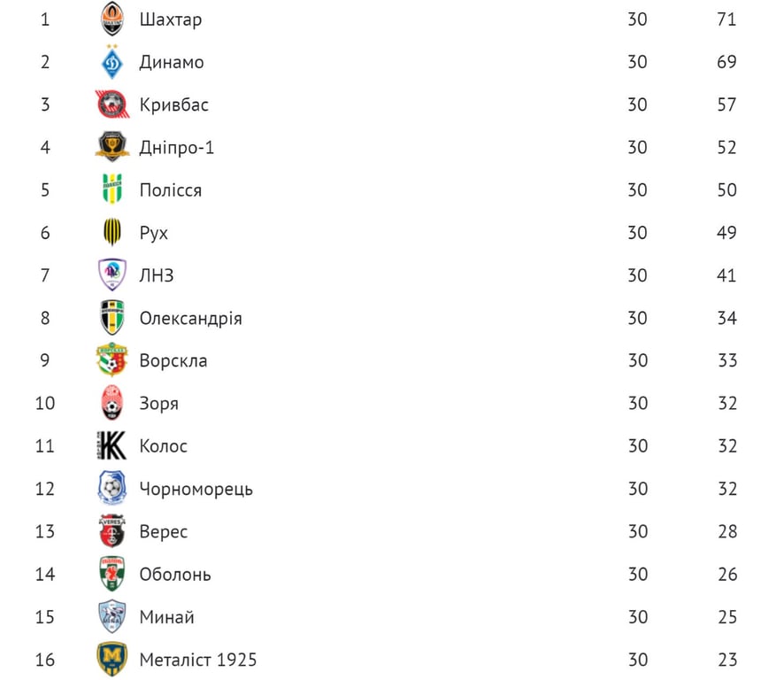Click Динамо's 69 points value
The image size is (784, 680).
pos(726,62)
